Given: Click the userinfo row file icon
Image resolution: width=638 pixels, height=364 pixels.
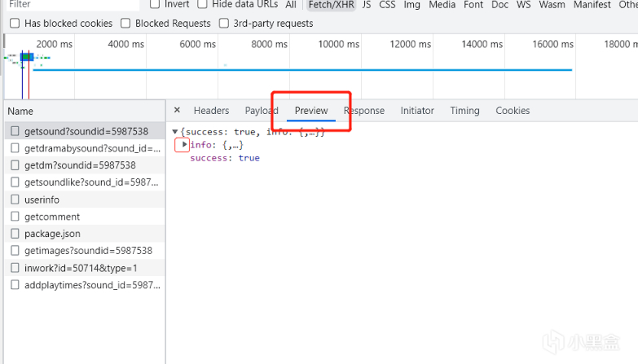Looking at the screenshot, I should point(15,200).
